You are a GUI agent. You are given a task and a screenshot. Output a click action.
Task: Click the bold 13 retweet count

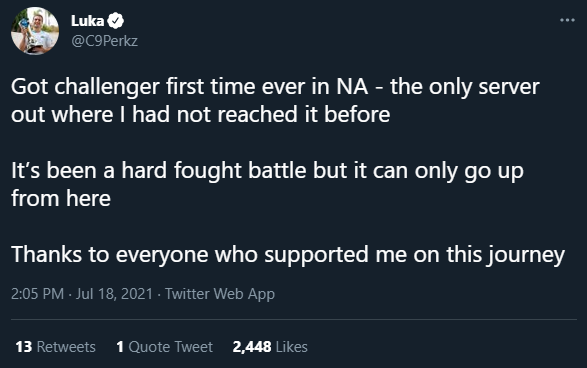[24, 347]
